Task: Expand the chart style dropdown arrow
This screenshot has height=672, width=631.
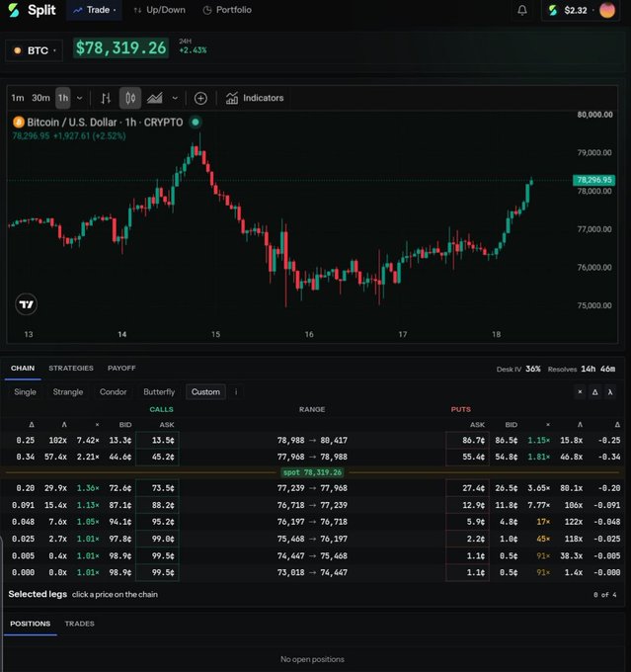Action: tap(175, 98)
